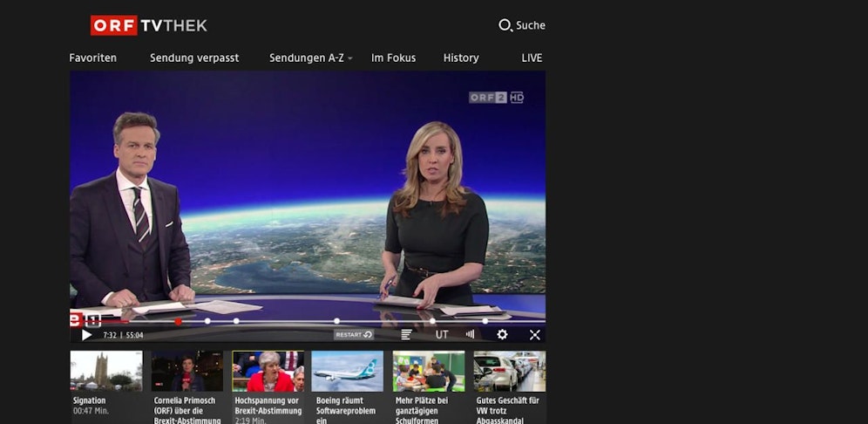868x424 pixels.
Task: Open the Cornelia Primosch reporter thumbnail
Action: click(x=187, y=372)
